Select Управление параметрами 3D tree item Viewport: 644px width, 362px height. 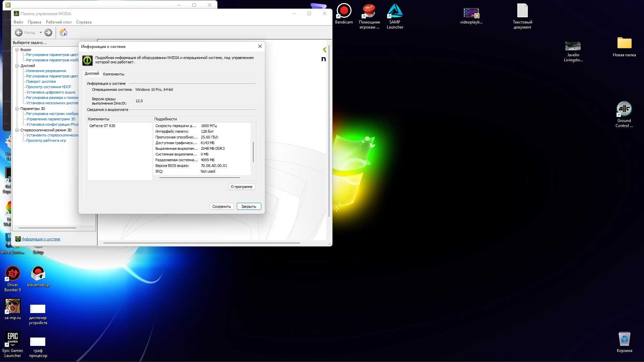pos(51,119)
